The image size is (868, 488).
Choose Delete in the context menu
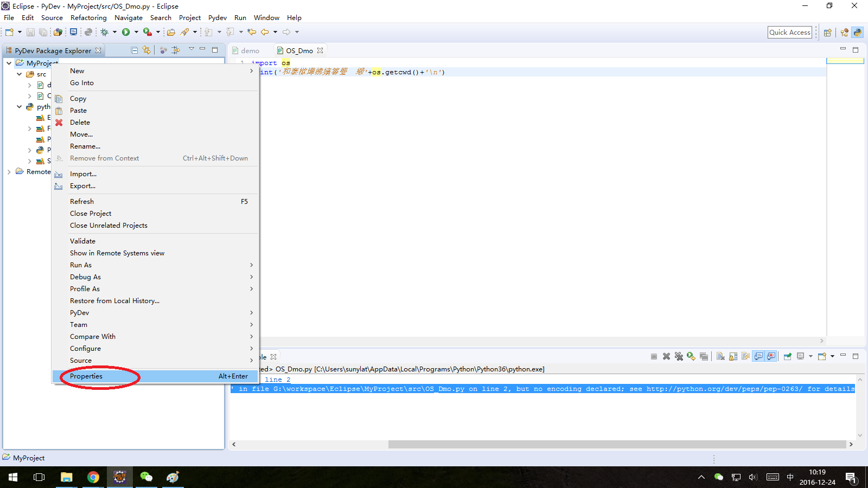(x=155, y=123)
